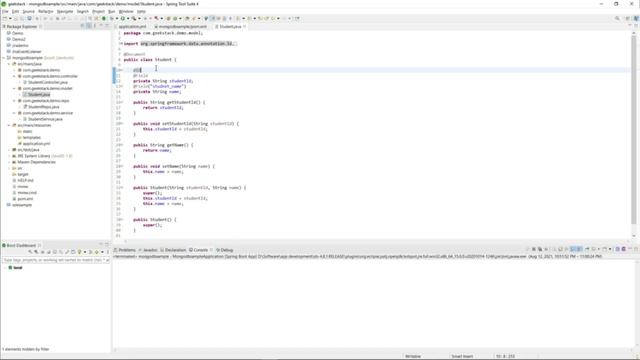The image size is (640, 360).
Task: Click the New file toolbar icon
Action: (x=5, y=18)
